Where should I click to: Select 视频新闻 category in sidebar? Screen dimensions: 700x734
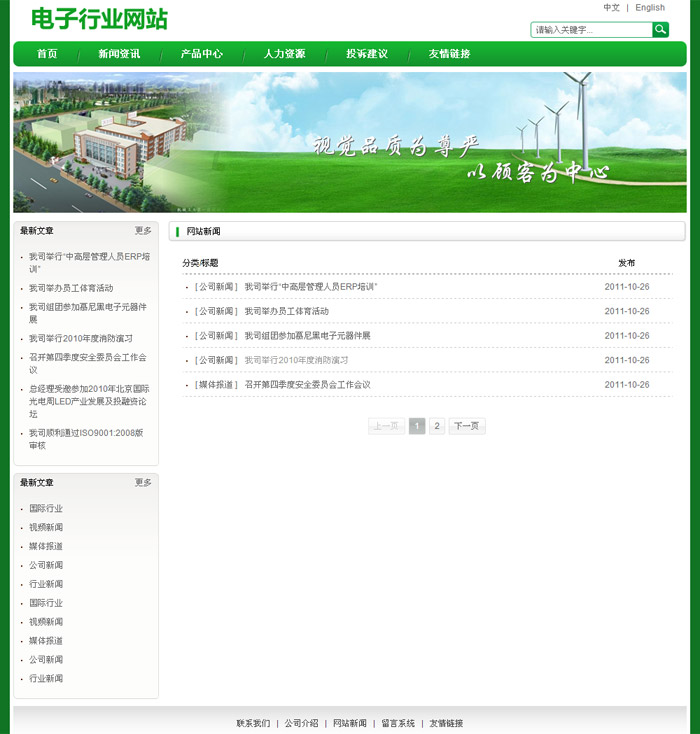point(46,527)
